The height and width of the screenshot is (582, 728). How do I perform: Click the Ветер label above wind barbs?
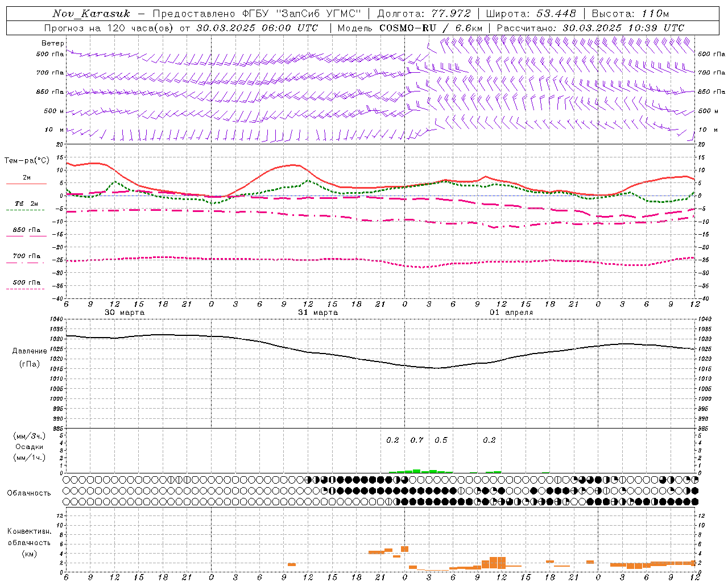[52, 43]
